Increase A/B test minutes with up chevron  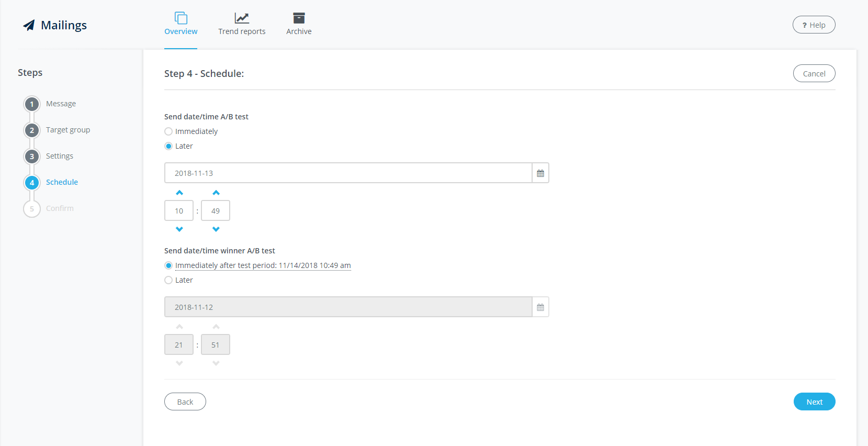[216, 193]
